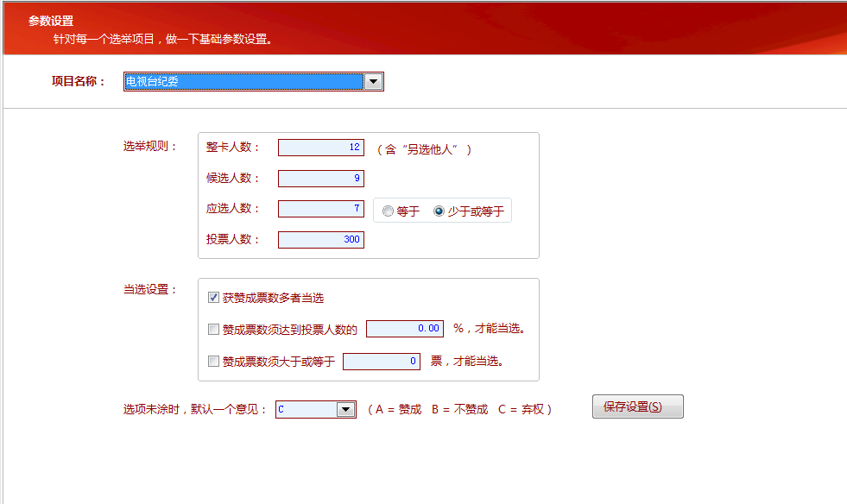
Task: Click the percentage input showing 0.00
Action: click(x=404, y=329)
